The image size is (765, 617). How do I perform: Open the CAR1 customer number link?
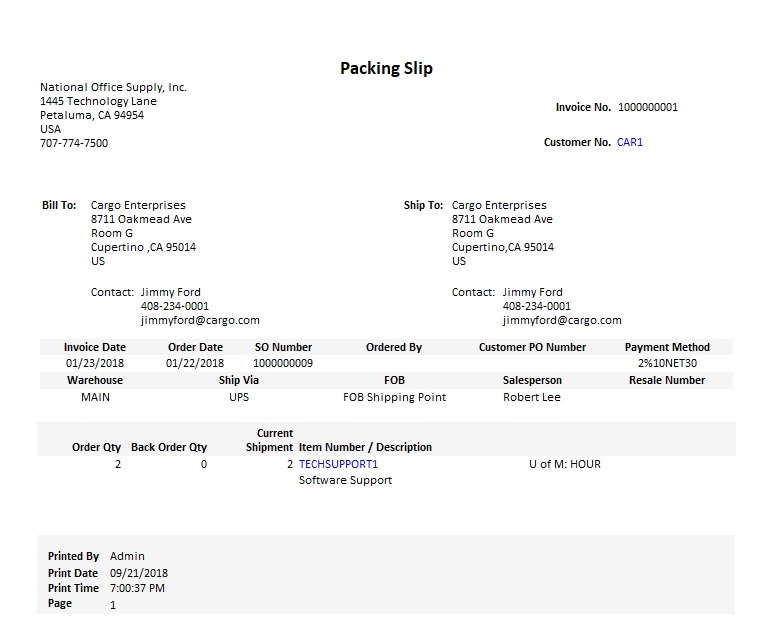point(630,142)
